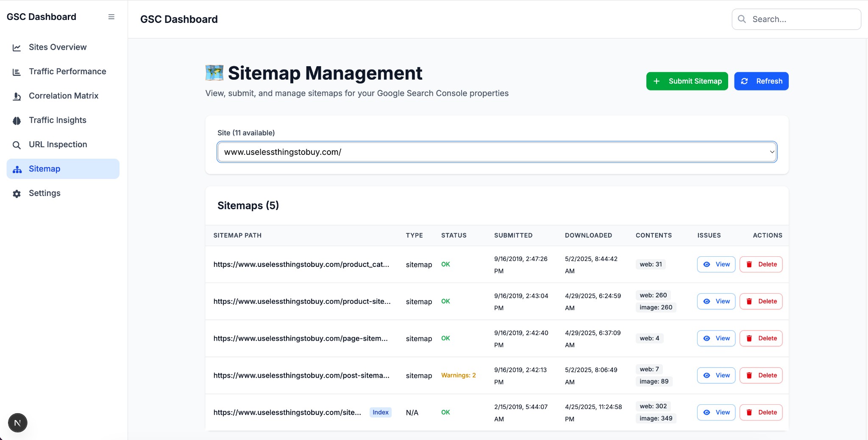Click the ISSUES column header
This screenshot has height=440, width=868.
point(709,235)
